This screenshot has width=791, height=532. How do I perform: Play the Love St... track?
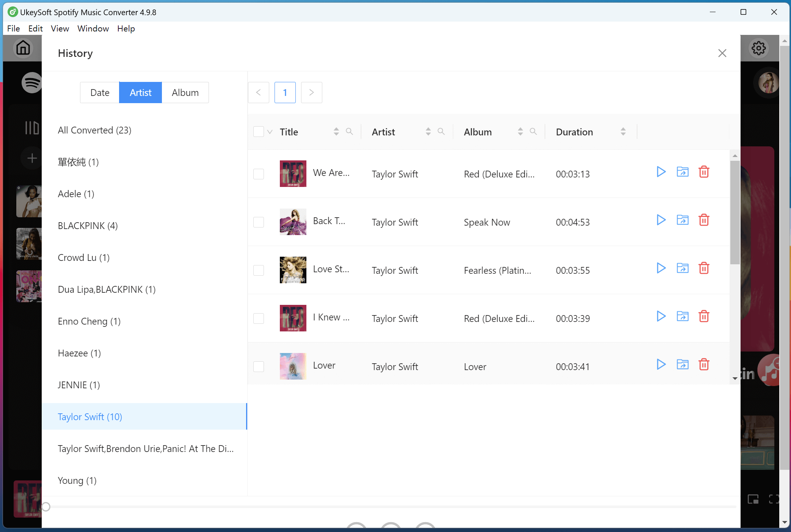coord(661,268)
